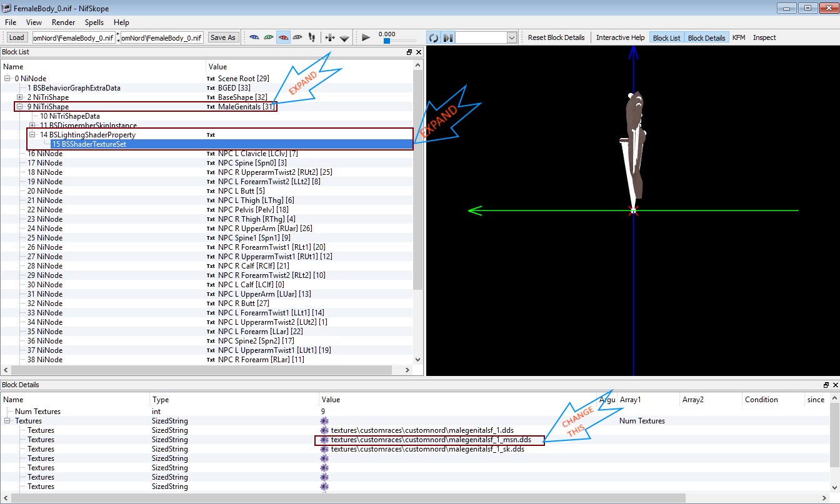Click Txt icon beside Scene Root [29]

(x=211, y=79)
